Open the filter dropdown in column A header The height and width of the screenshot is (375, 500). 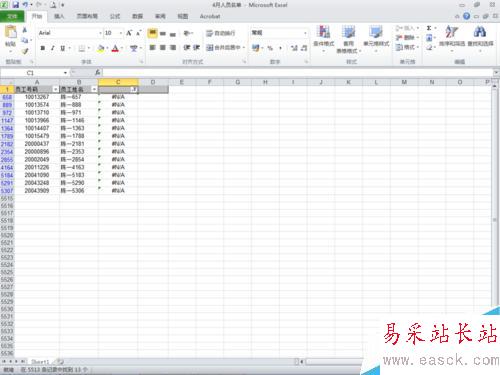click(x=55, y=89)
